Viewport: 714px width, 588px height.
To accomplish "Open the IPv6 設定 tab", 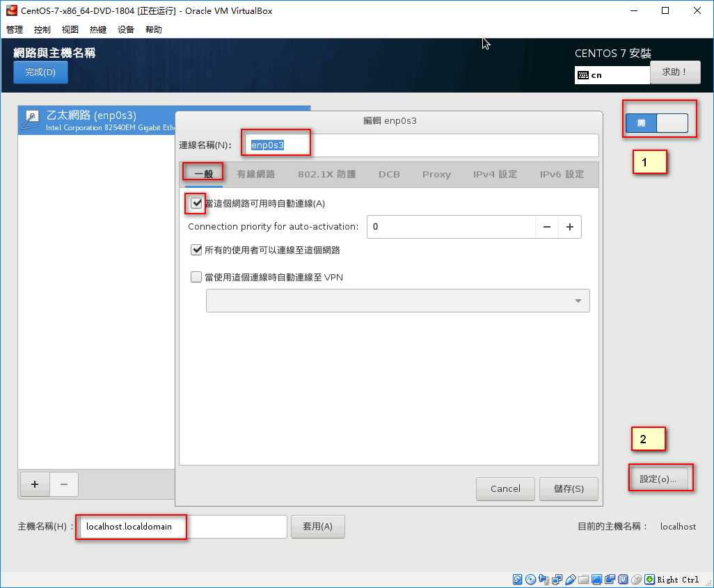I will tap(562, 174).
